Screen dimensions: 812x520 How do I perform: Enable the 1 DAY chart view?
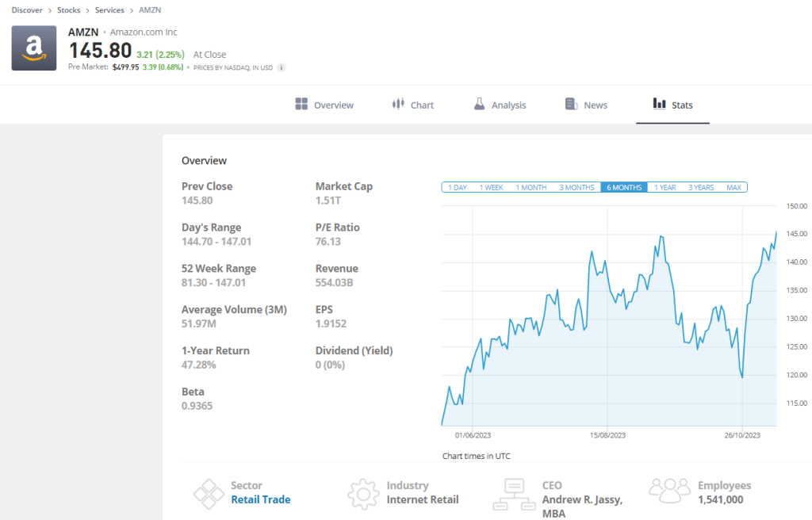coord(457,187)
